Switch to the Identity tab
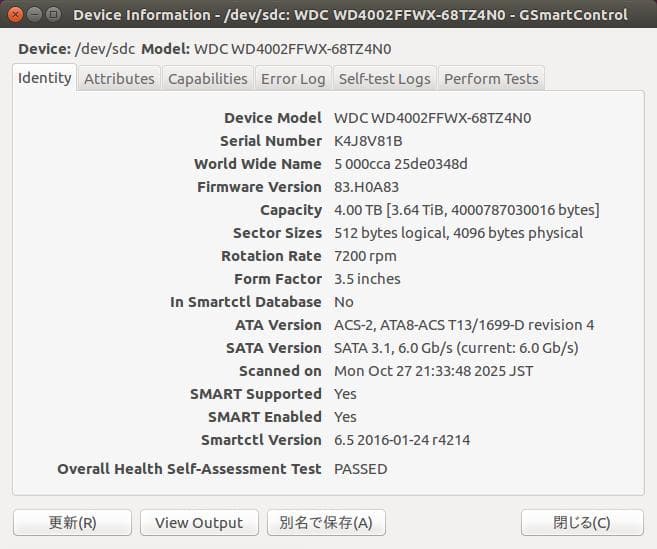The width and height of the screenshot is (657, 549). [44, 78]
